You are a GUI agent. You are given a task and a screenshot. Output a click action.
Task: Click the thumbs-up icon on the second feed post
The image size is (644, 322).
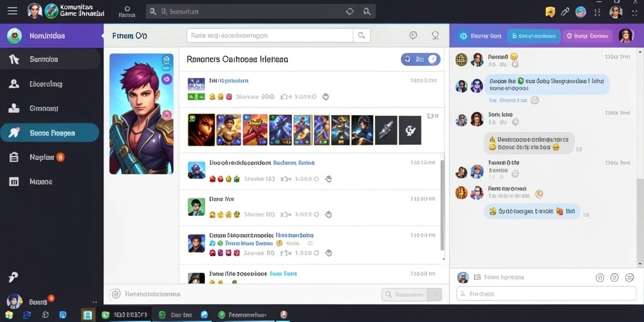coord(284,179)
